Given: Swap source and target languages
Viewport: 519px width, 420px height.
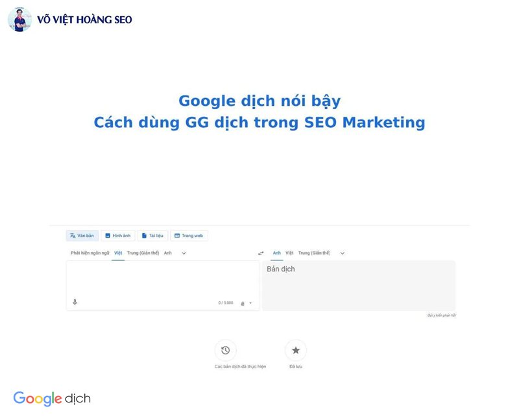Looking at the screenshot, I should pyautogui.click(x=261, y=253).
